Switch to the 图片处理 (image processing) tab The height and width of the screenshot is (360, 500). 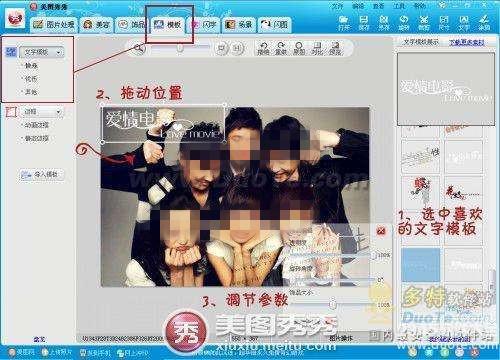(x=54, y=25)
